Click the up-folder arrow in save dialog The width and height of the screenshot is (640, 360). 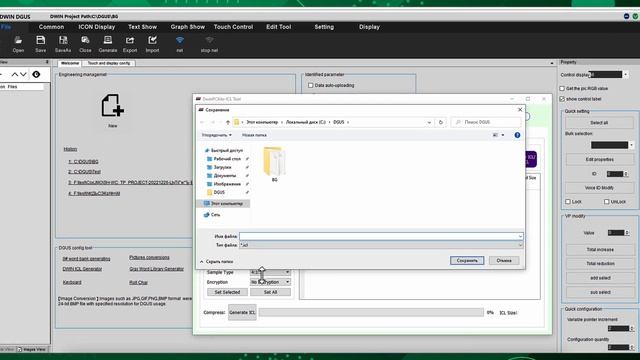[228, 122]
